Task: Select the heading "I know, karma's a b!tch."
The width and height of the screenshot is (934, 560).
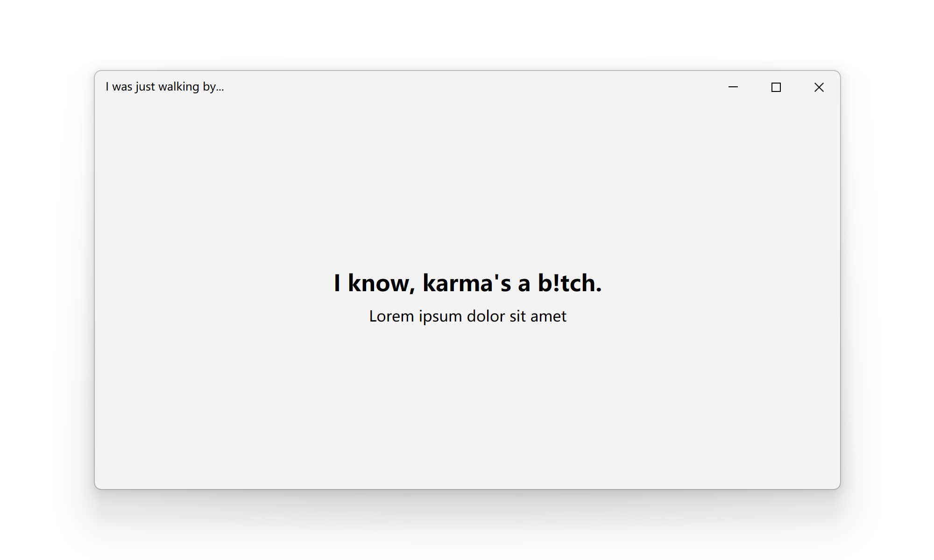Action: pos(467,283)
